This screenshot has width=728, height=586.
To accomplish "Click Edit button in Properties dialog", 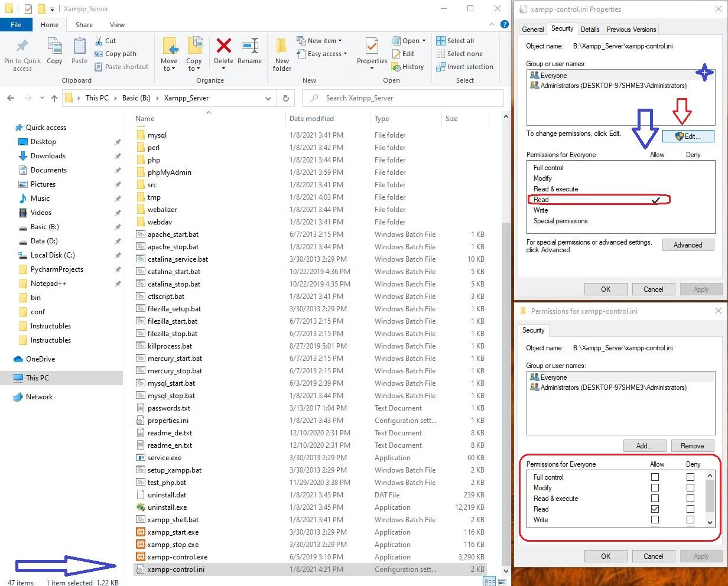I will click(688, 136).
